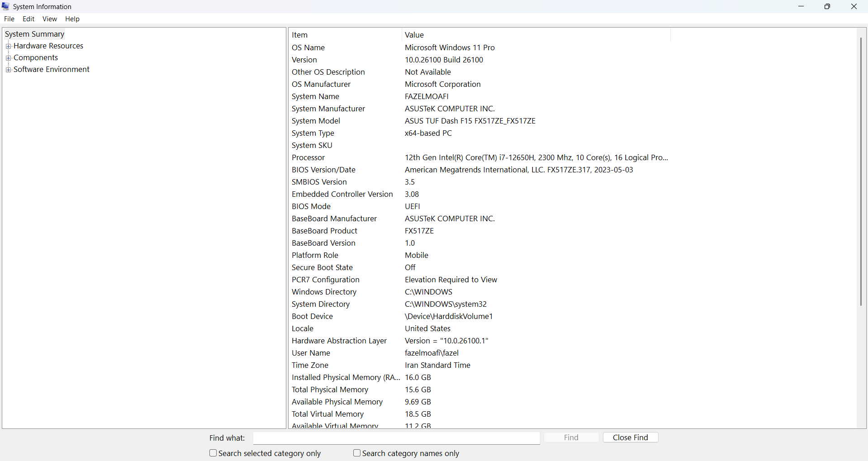Select the Windows Directory row
Viewport: 868px width, 461px height.
click(x=479, y=292)
